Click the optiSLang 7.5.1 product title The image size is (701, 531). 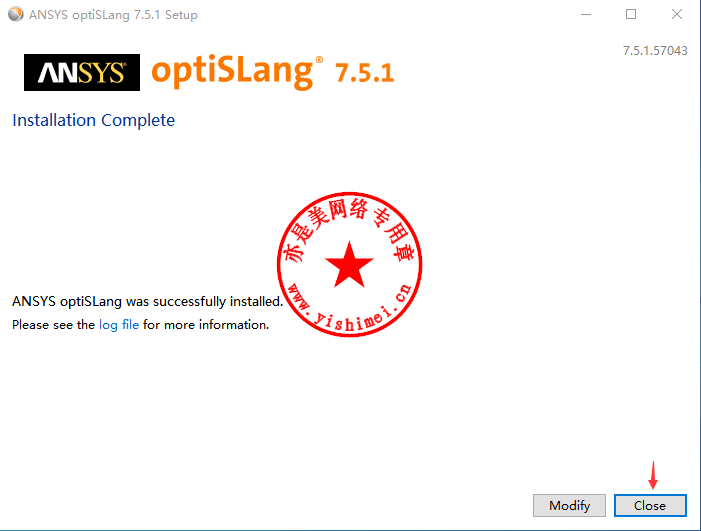pyautogui.click(x=273, y=72)
